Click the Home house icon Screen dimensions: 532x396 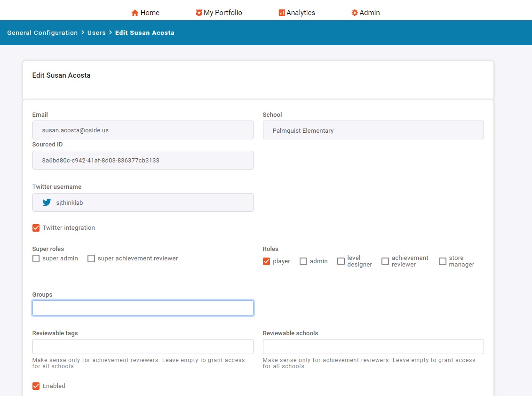coord(135,13)
